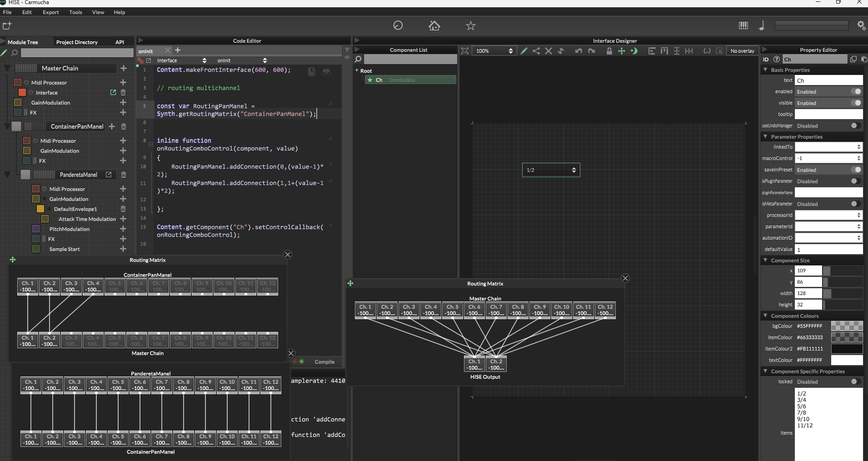Click the distribute horizontally icon in designer toolbar
This screenshot has width=868, height=461.
pos(689,51)
